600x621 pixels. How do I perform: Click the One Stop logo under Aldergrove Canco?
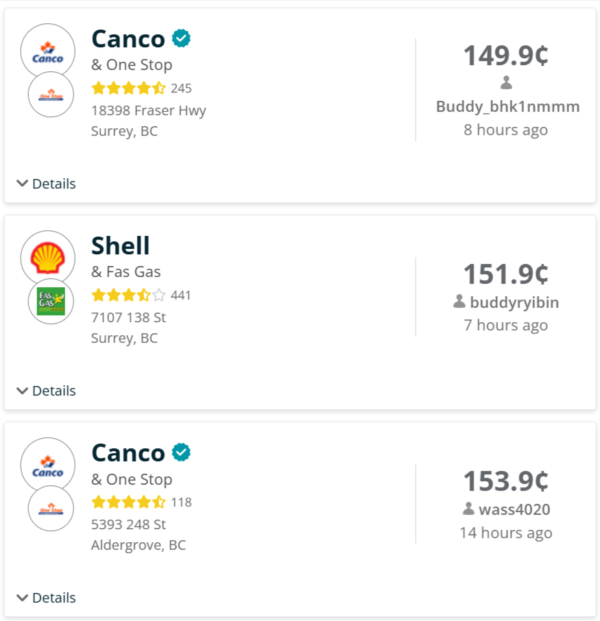[x=51, y=509]
